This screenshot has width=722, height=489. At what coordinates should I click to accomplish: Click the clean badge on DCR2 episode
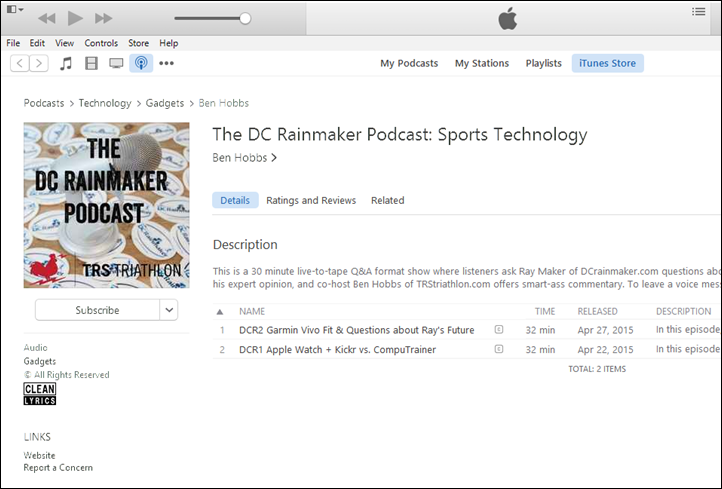click(499, 330)
